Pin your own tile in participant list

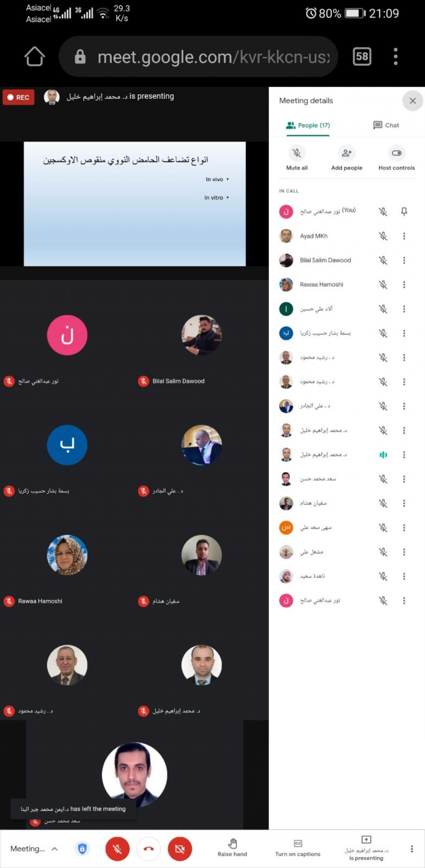404,211
